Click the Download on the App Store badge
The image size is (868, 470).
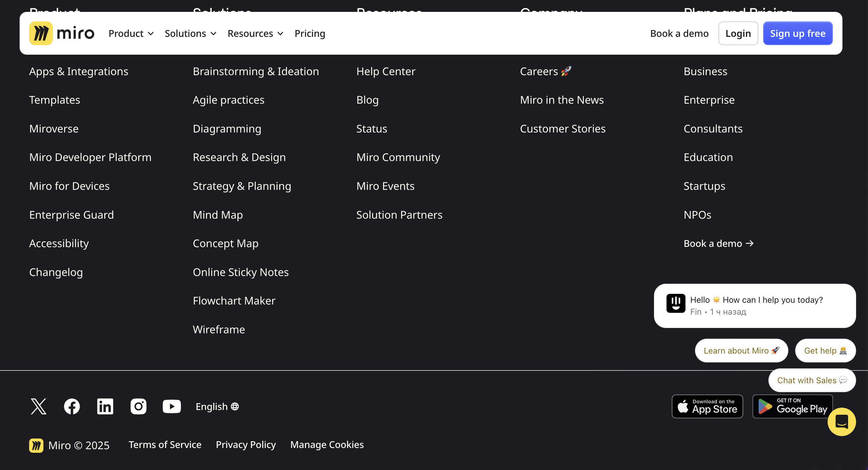pyautogui.click(x=707, y=406)
